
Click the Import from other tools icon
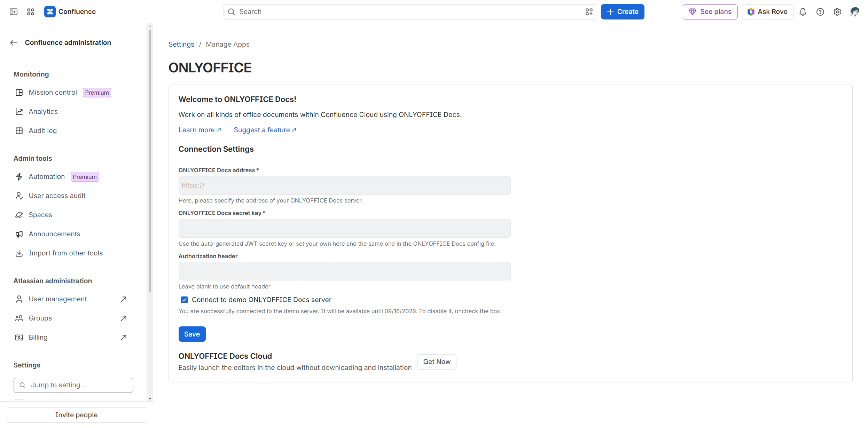pos(19,253)
